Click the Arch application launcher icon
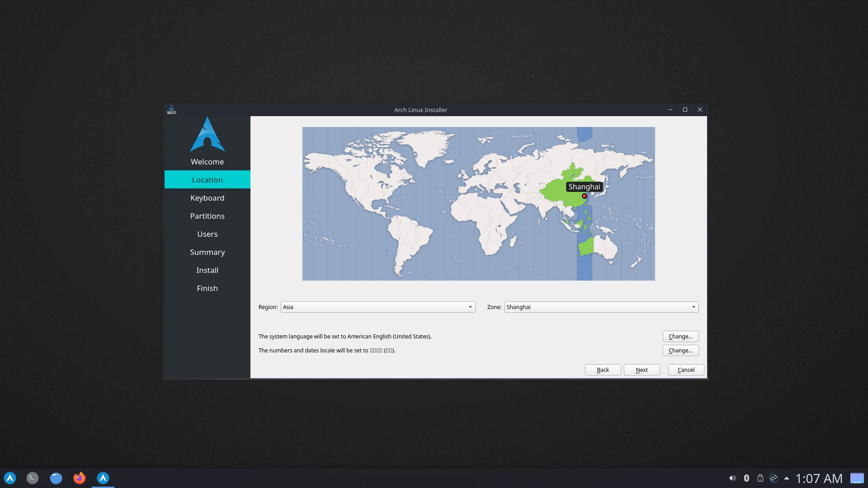Viewport: 868px width, 488px height. click(x=10, y=478)
